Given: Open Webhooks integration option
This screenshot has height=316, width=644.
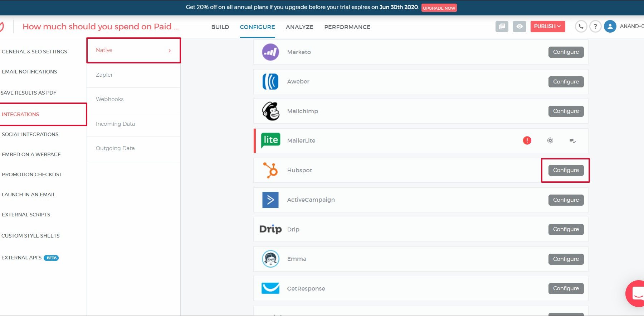Looking at the screenshot, I should 109,99.
